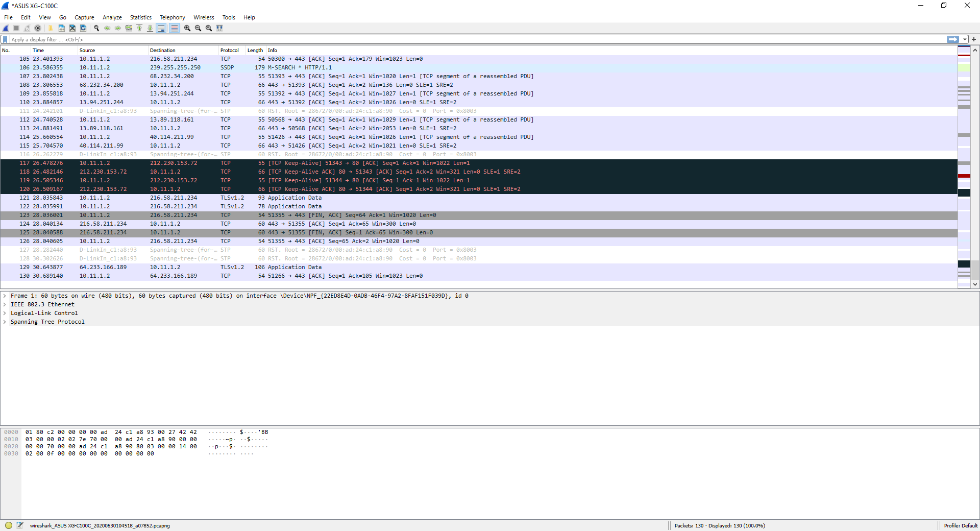Viewport: 980px width, 531px height.
Task: Open the Wireless menu
Action: [x=204, y=17]
